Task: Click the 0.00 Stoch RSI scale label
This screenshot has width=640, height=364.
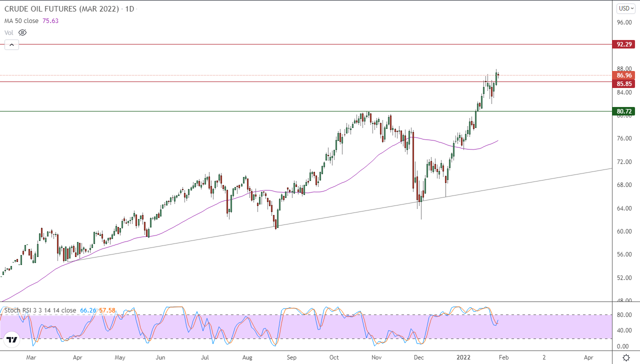Action: pos(623,346)
